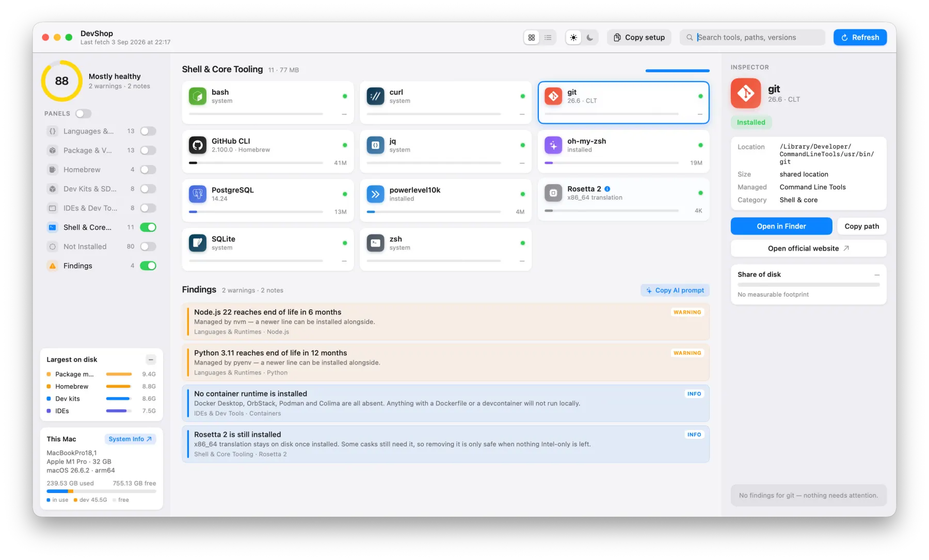
Task: Open the Rosetta 2 still installed finding
Action: click(x=445, y=444)
